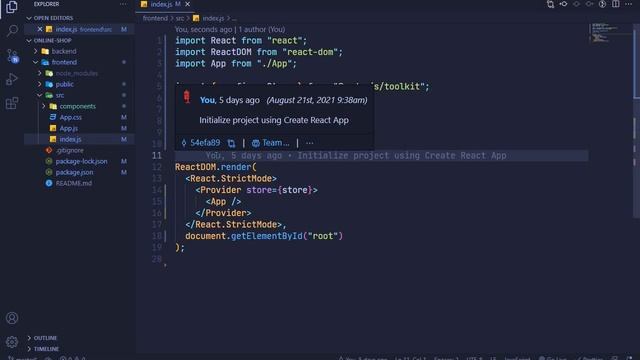Viewport: 640px width, 360px height.
Task: Click 'src' in the breadcrumb path
Action: click(180, 18)
